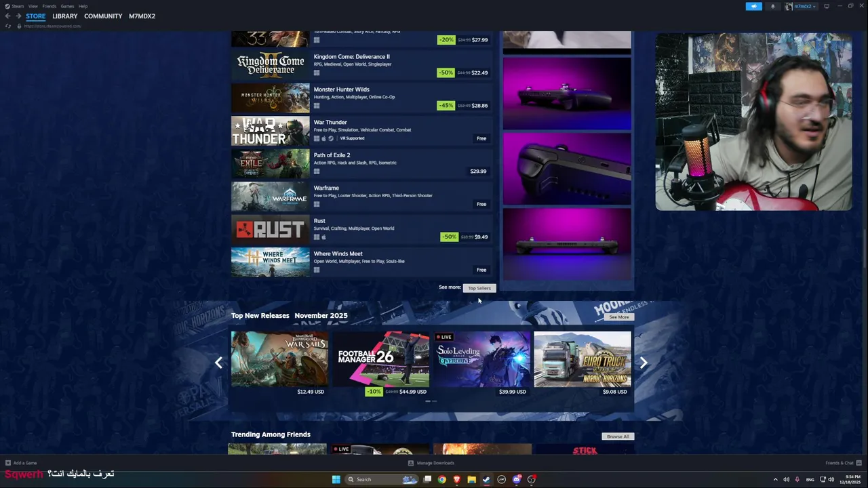Click the store URL address field
Image resolution: width=868 pixels, height=488 pixels.
click(52, 26)
